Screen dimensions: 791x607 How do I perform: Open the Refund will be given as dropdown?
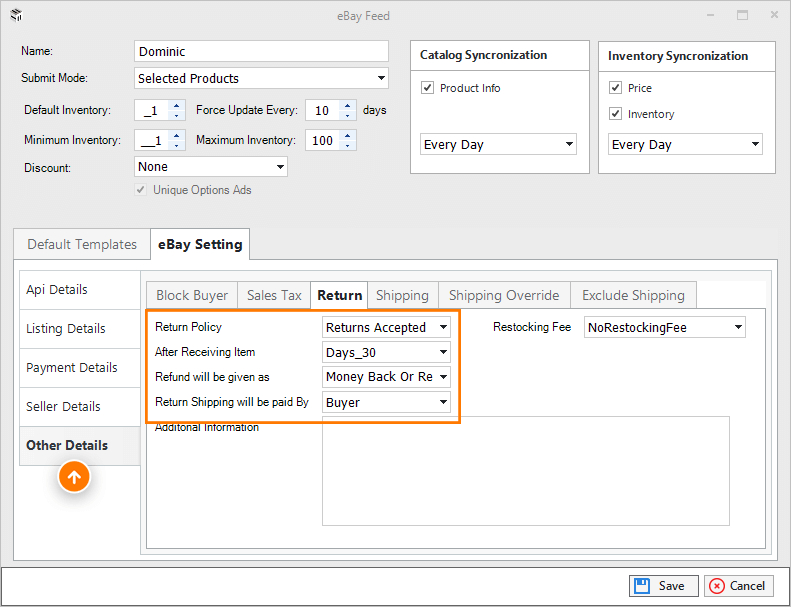[386, 377]
